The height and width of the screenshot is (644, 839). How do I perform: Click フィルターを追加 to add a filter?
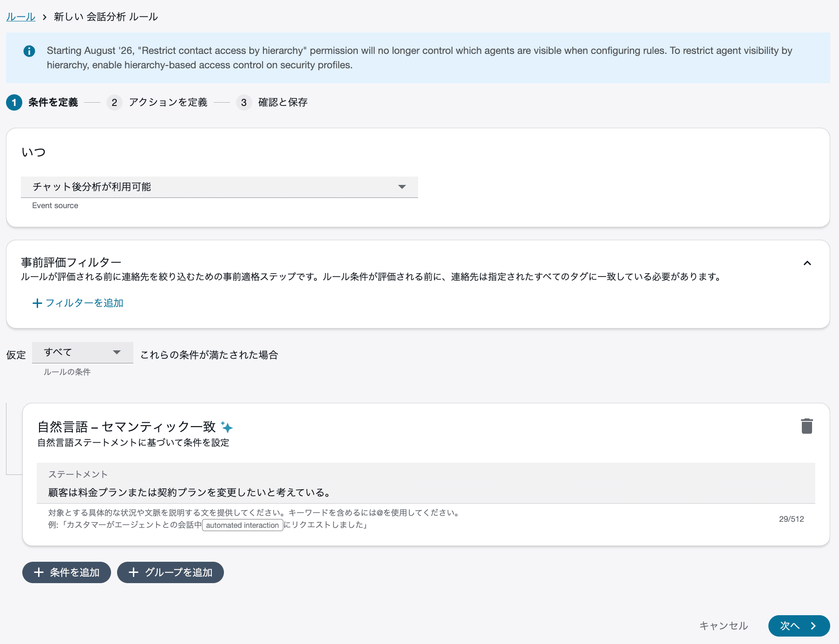pyautogui.click(x=78, y=303)
